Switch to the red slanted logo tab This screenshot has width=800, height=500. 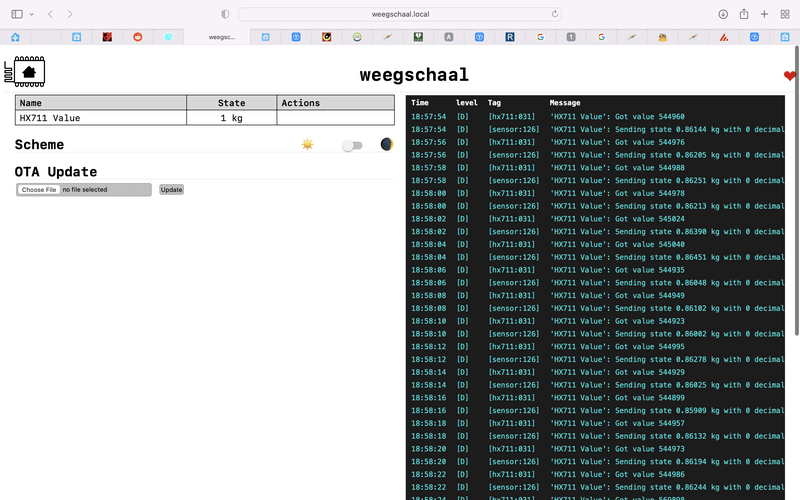pos(724,37)
